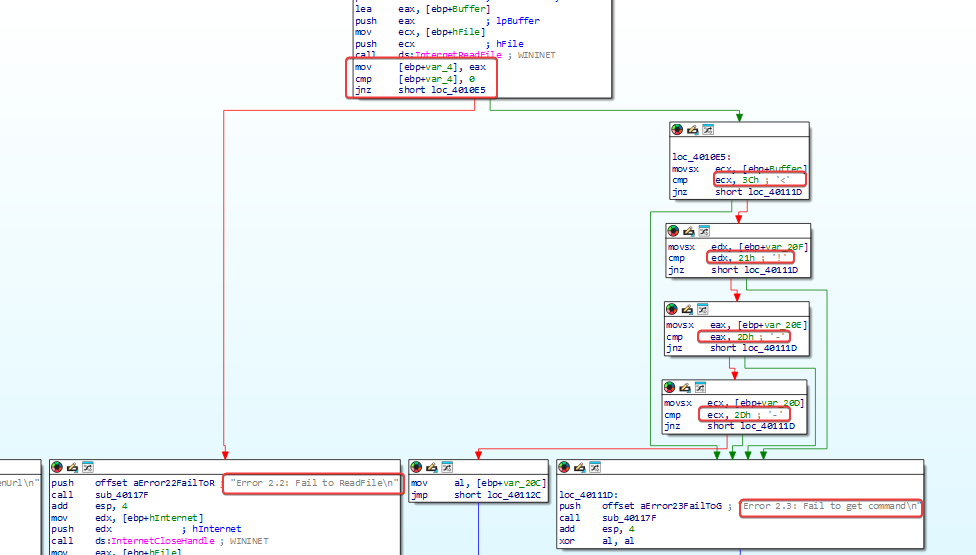Click the 'loc_40111D:' label
Viewport: 976px width, 555px height.
tap(588, 495)
